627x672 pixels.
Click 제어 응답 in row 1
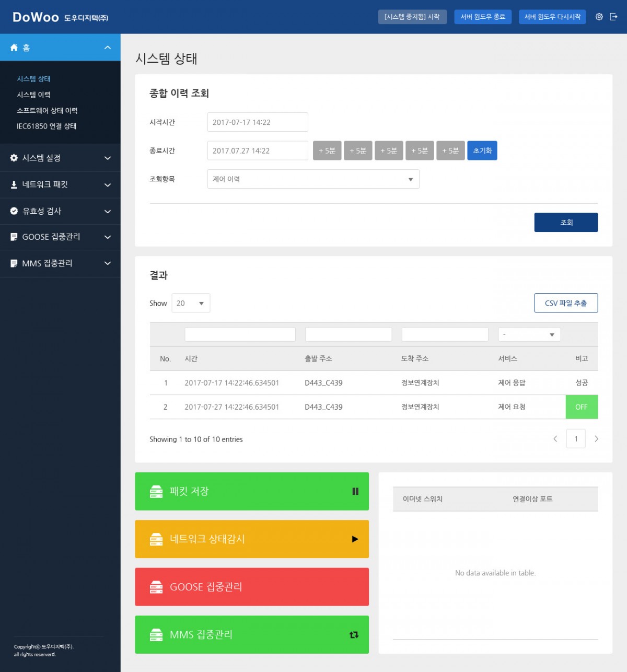[x=512, y=383]
